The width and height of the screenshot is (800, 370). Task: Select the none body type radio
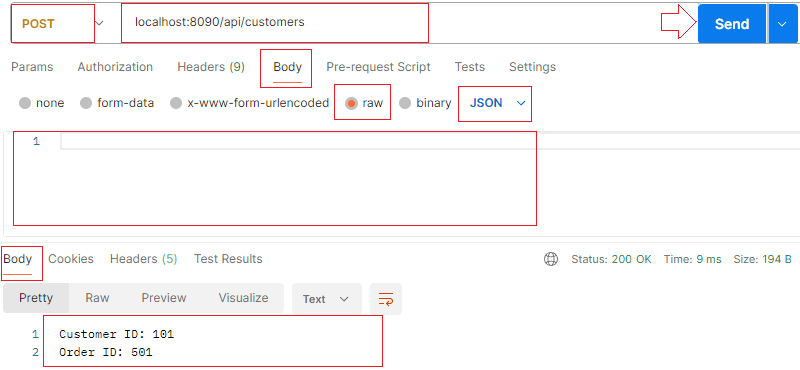tap(25, 103)
